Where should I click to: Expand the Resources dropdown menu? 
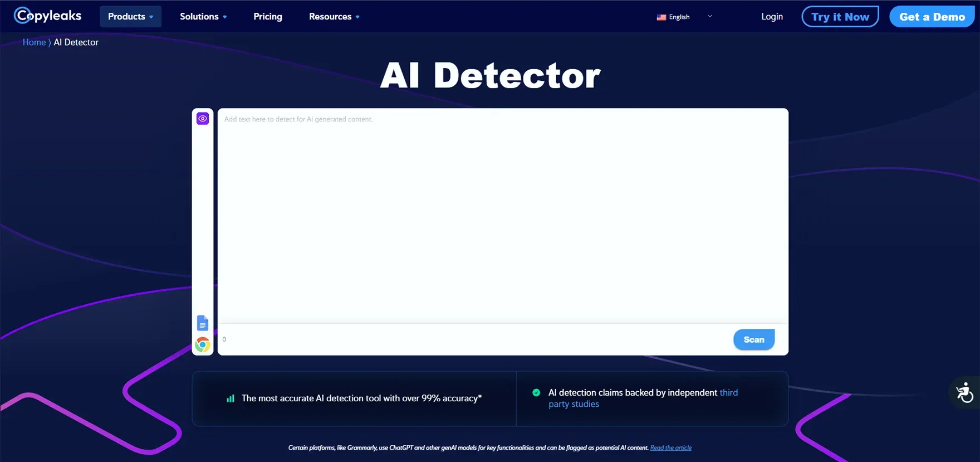(334, 17)
